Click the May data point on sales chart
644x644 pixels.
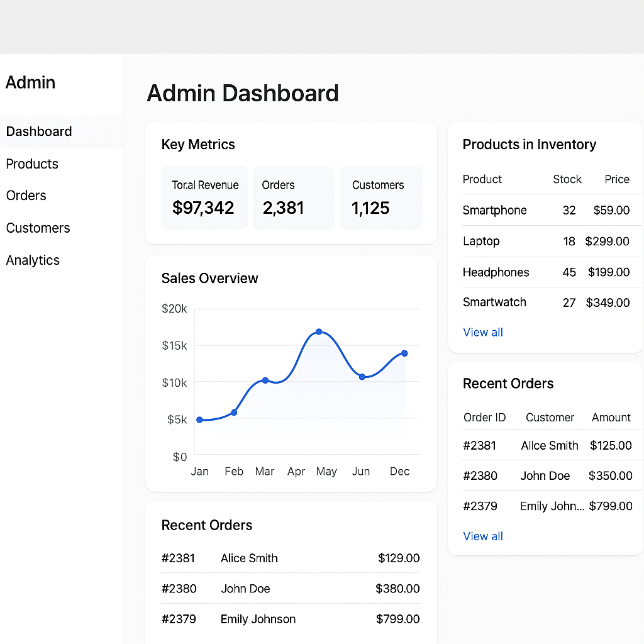tap(320, 331)
